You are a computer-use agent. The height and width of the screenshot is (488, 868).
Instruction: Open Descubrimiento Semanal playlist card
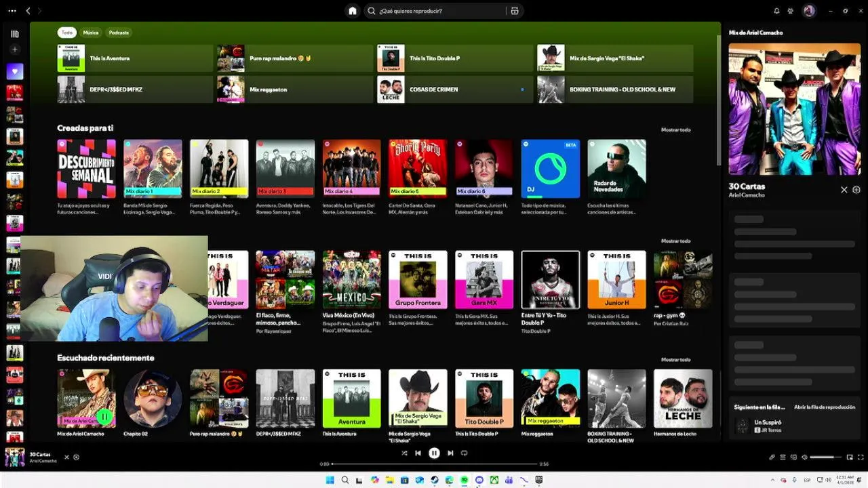(x=86, y=178)
